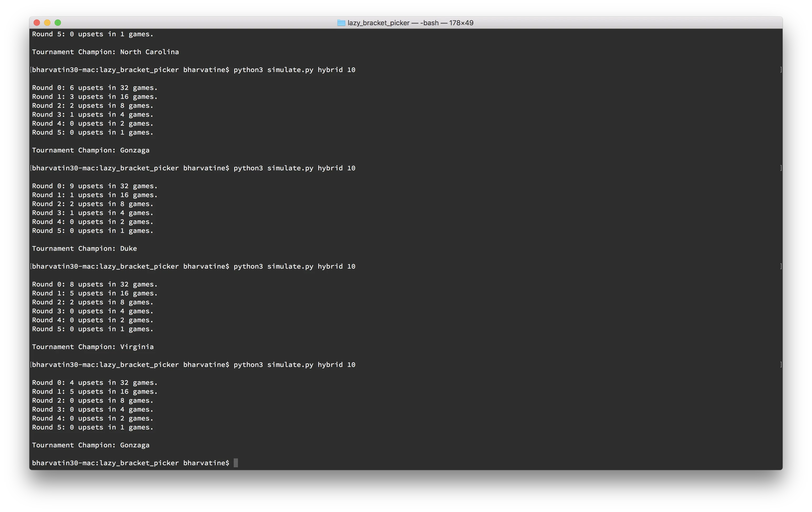Click the "Tournament Champion: North Carolina" line
Screen dimensions: 812x512
click(x=105, y=52)
